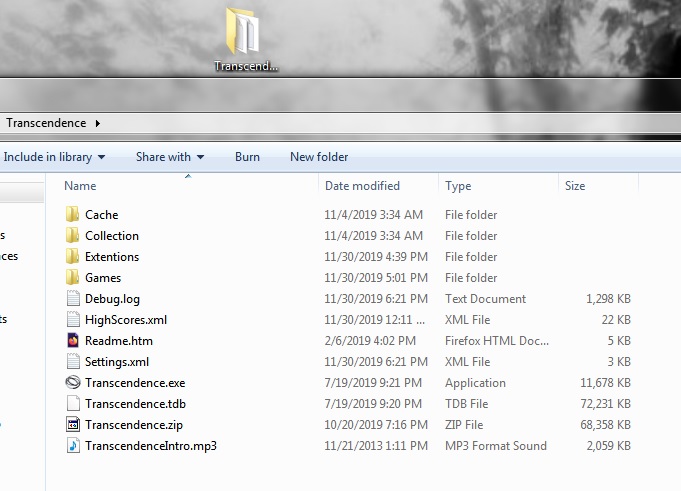Click the 11/30/2019 5:01 PM date

pos(376,278)
